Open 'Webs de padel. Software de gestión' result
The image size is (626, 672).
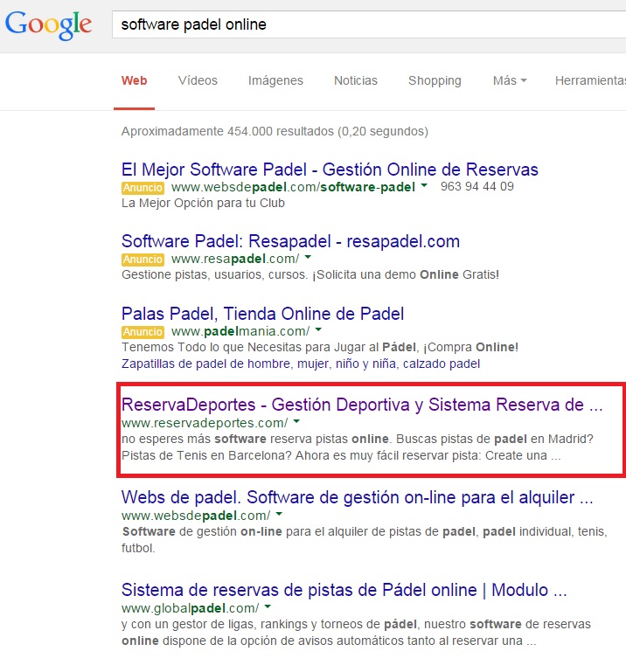coord(357,498)
